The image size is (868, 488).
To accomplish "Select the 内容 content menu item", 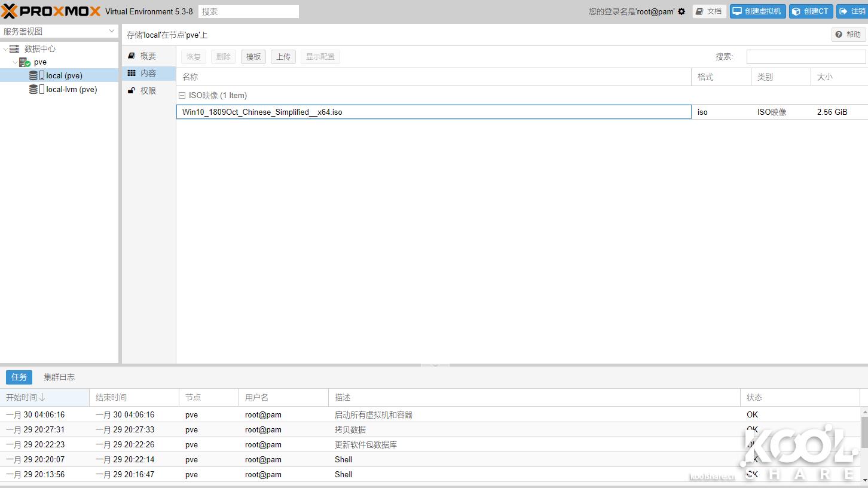I will [x=148, y=74].
